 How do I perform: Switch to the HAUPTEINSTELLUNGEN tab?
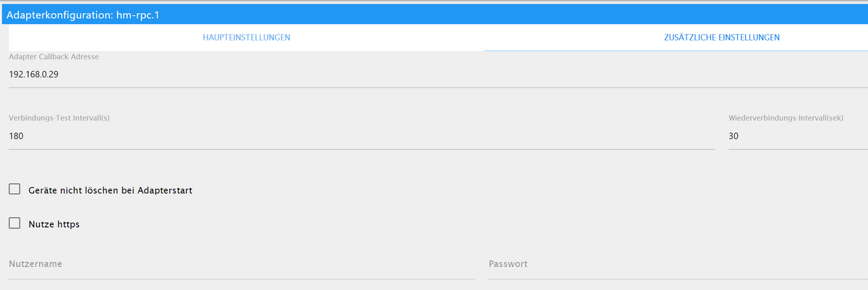(247, 38)
